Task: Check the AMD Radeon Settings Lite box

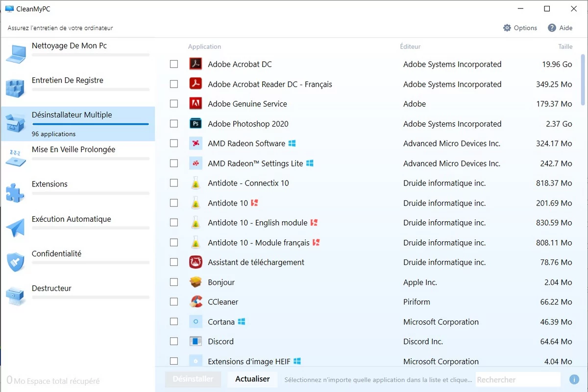Action: [174, 163]
